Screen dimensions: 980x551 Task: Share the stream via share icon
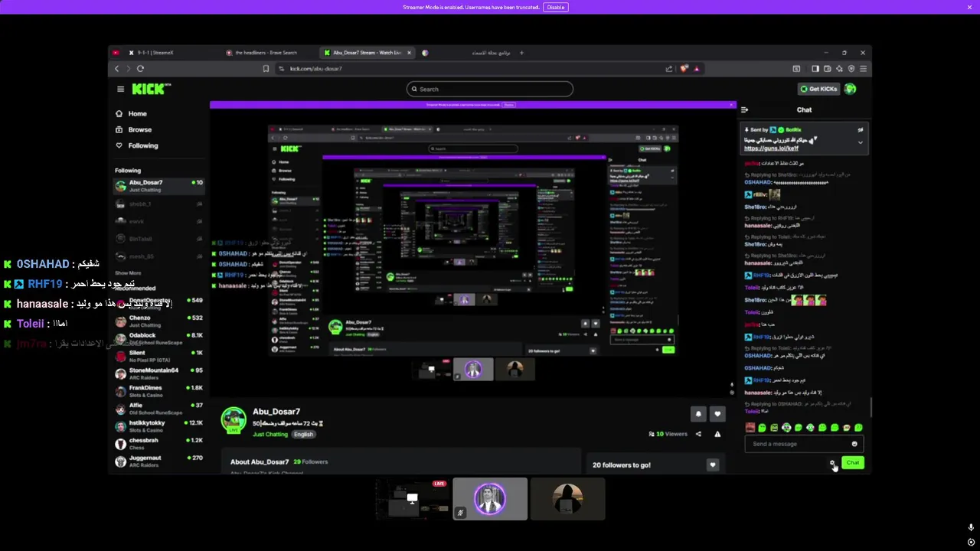click(698, 434)
